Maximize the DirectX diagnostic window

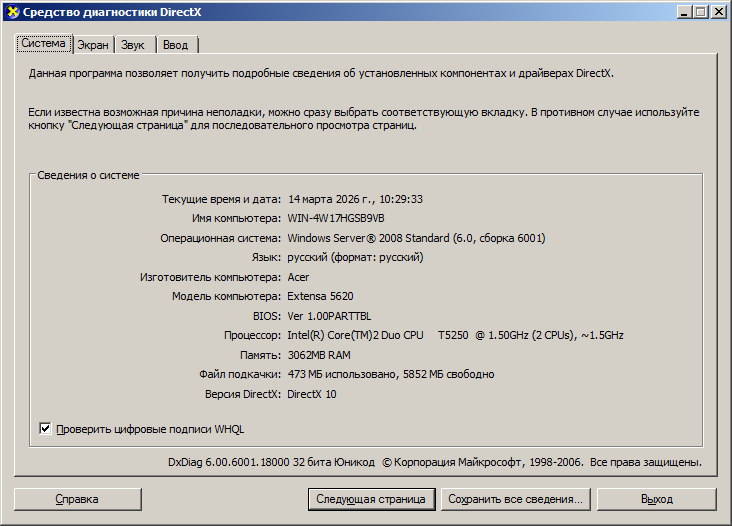click(x=700, y=12)
